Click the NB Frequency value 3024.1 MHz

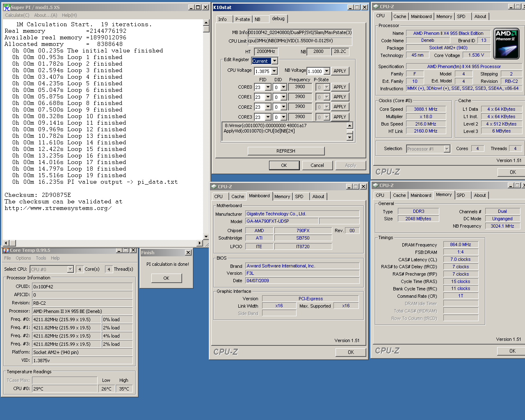(502, 226)
